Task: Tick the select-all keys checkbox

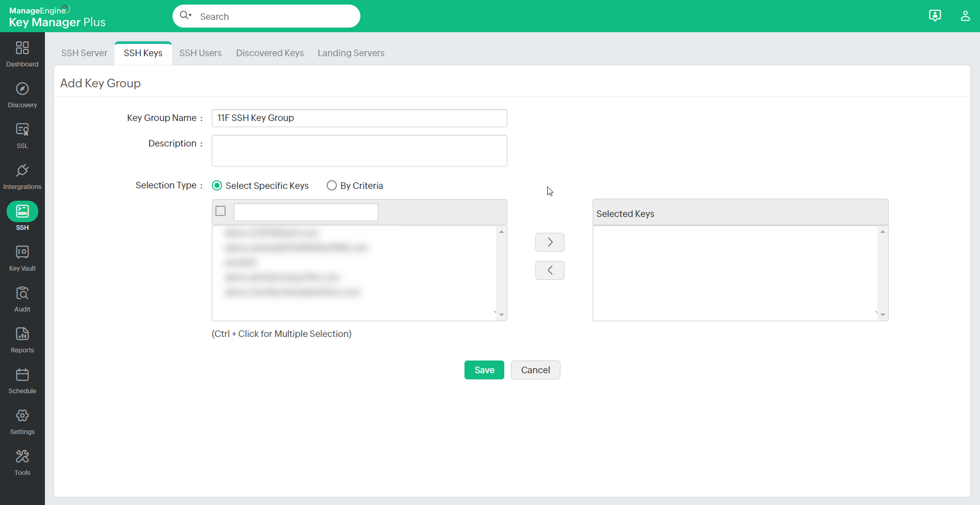Action: (220, 211)
